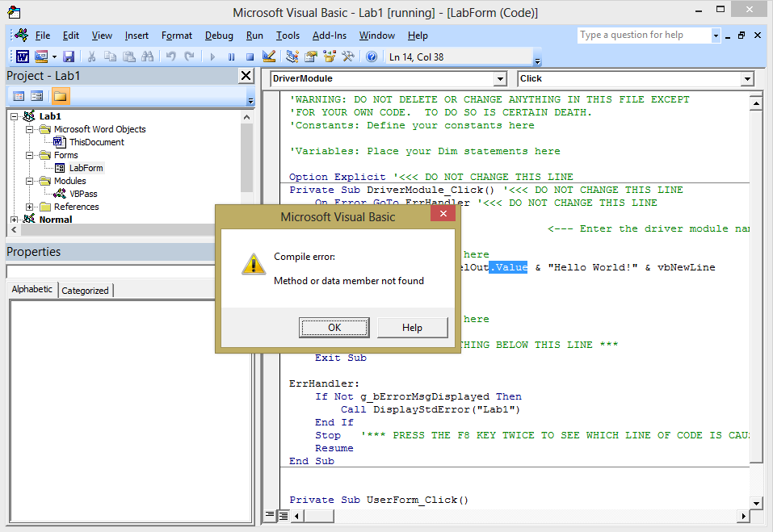Viewport: 773px width, 532px height.
Task: Open the Debug menu
Action: tap(219, 36)
